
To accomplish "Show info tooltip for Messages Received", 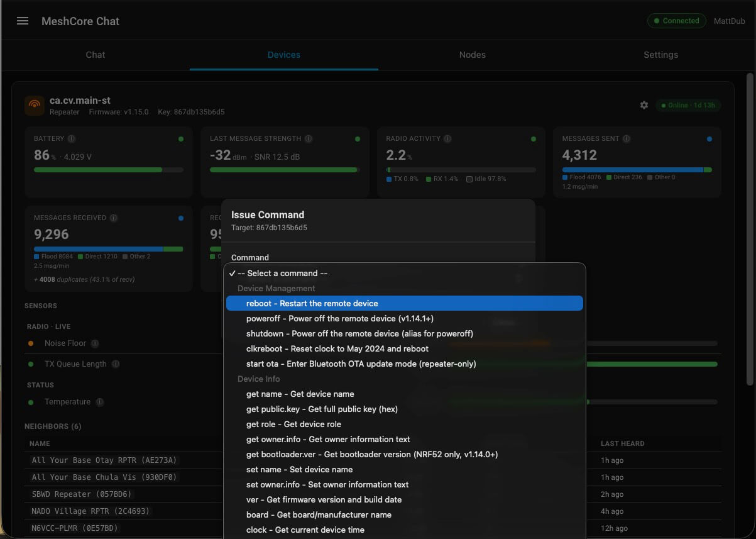I will click(114, 218).
